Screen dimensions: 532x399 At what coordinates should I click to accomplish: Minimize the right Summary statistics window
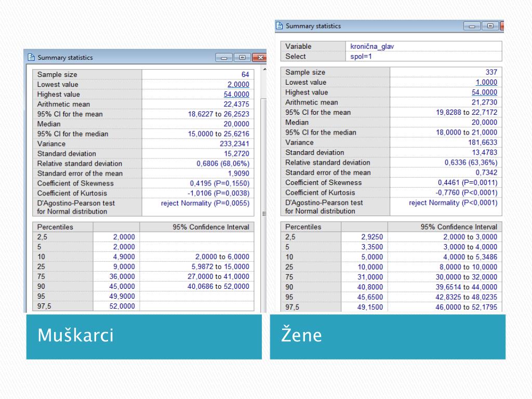tap(472, 26)
